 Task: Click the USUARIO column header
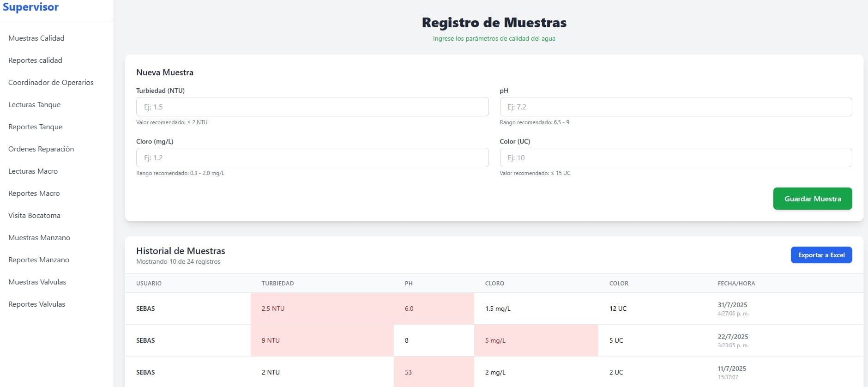click(x=149, y=284)
